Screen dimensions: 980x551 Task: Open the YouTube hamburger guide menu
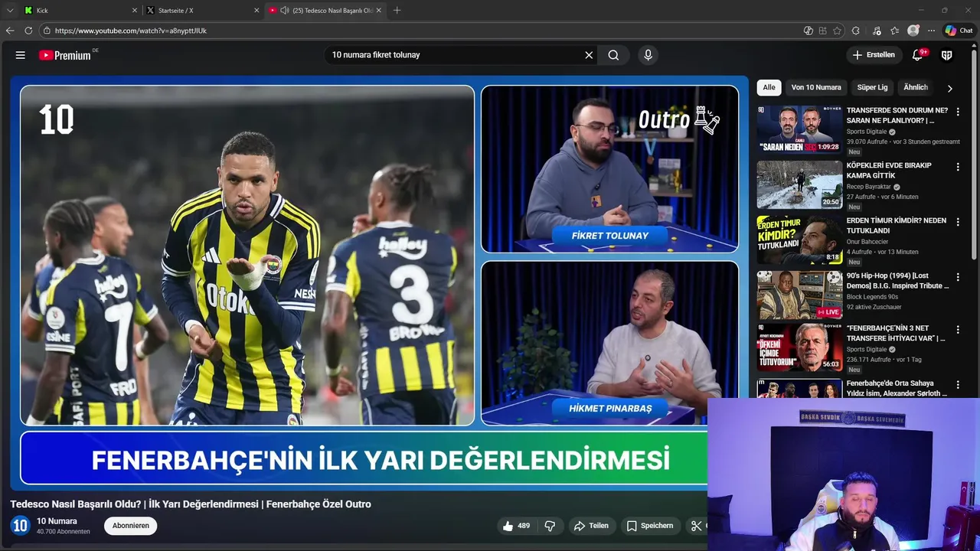[x=21, y=55]
